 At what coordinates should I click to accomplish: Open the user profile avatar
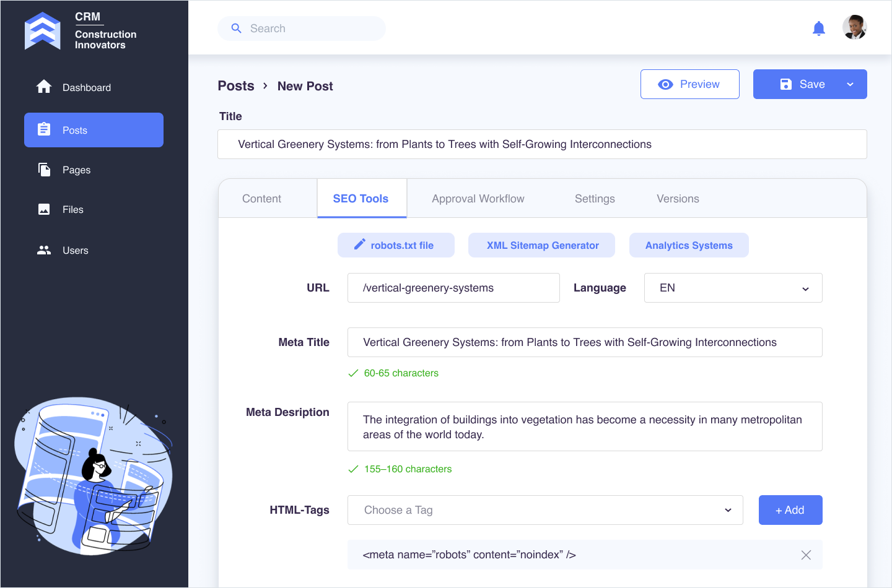point(854,28)
